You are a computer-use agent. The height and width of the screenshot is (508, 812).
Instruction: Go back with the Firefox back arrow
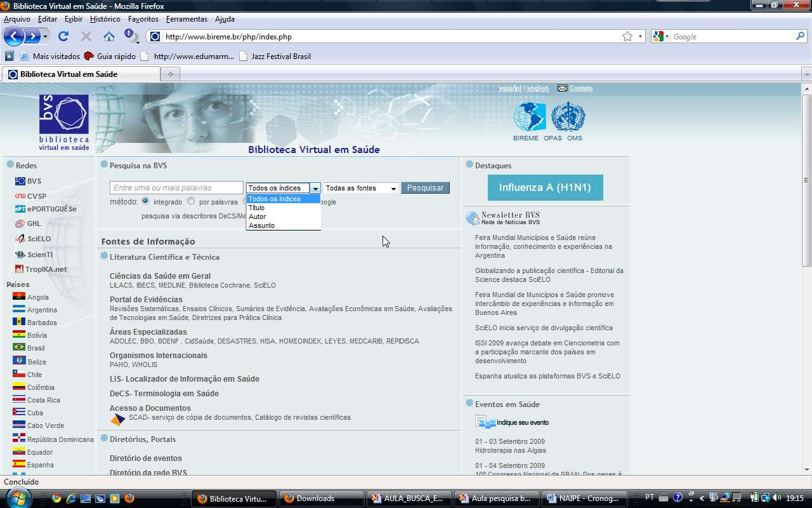(14, 36)
